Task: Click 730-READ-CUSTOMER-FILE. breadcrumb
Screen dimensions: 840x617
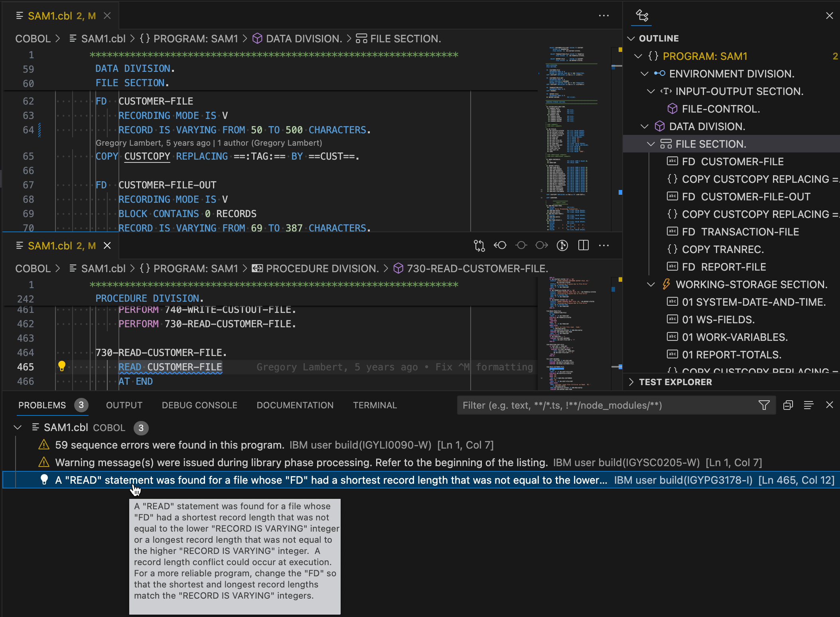Action: [471, 269]
